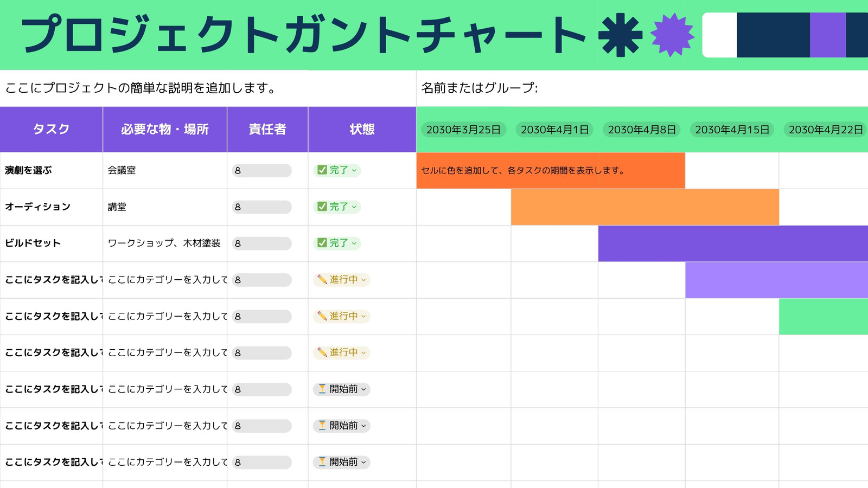Screen dimensions: 868x488
Task: Click the purple starburst icon in header
Action: click(672, 35)
